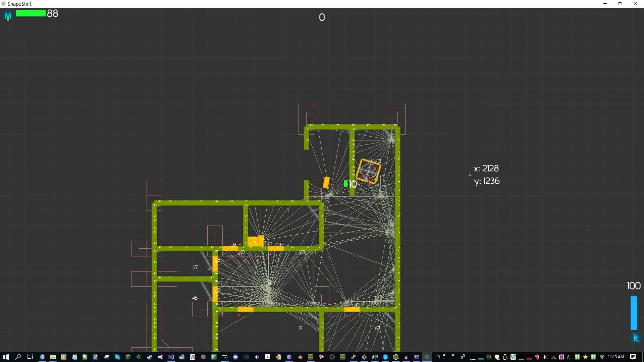The height and width of the screenshot is (362, 644).
Task: Click the 11:13 AM taskbar clock
Action: tap(616, 357)
